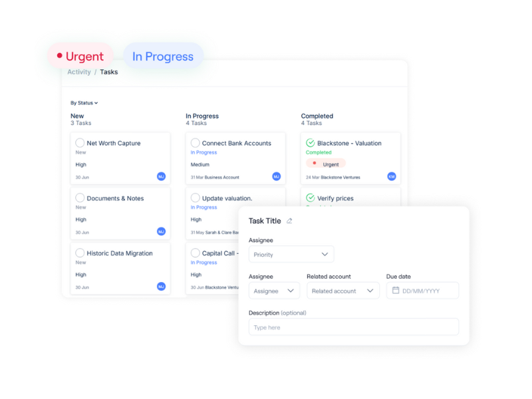This screenshot has width=532, height=399.
Task: Mark Net Worth Capture task as complete
Action: [80, 143]
